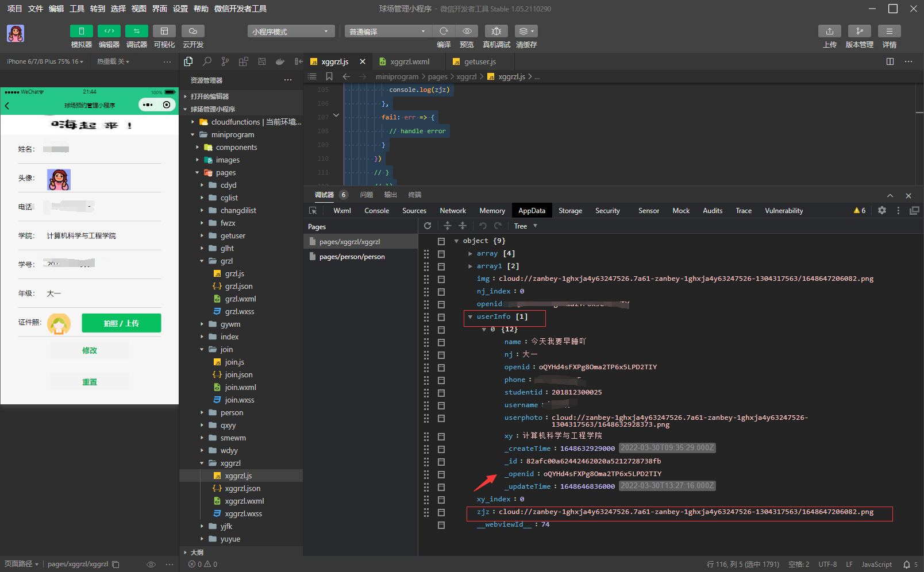Click the element inspect selector icon
Viewport: 924px width, 572px height.
click(313, 211)
